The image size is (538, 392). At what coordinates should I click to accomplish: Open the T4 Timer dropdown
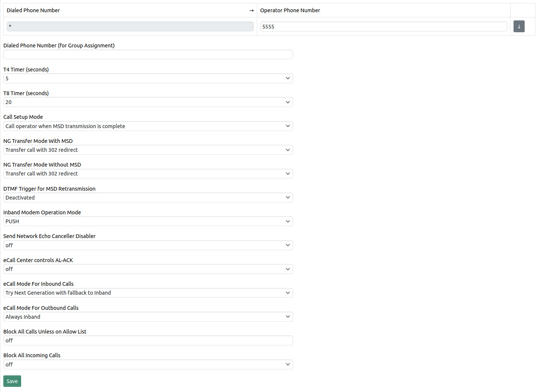coord(148,78)
